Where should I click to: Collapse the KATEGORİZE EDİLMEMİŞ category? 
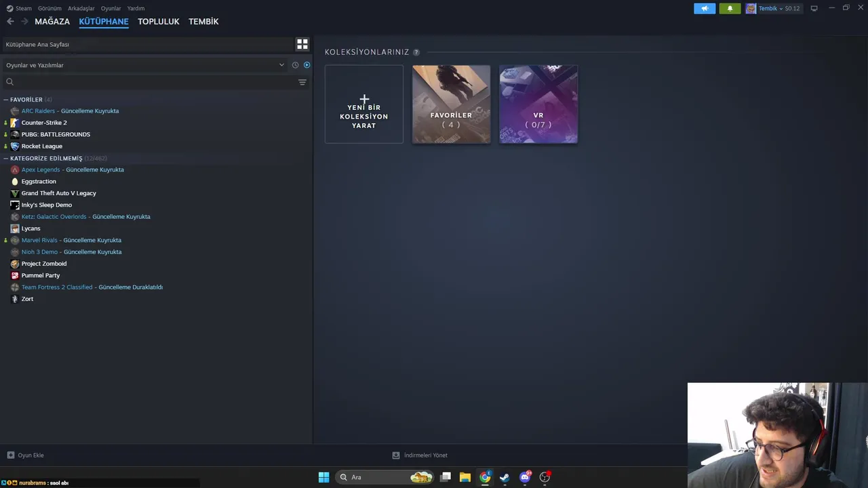pyautogui.click(x=6, y=159)
